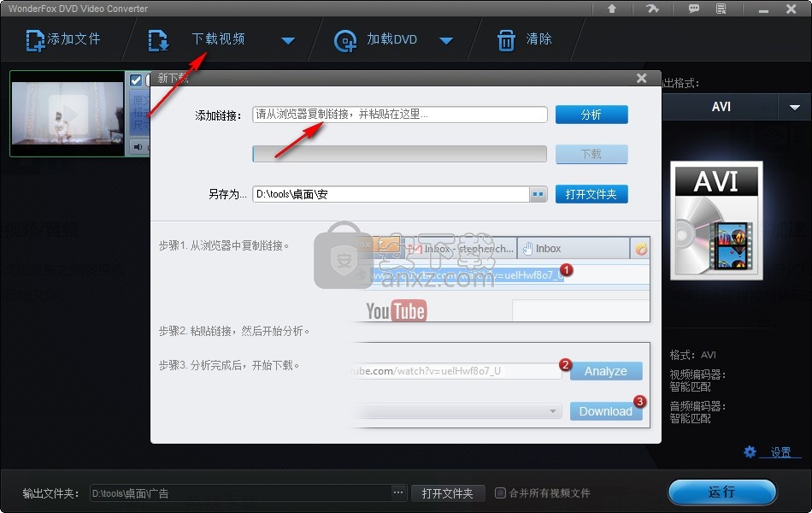The width and height of the screenshot is (812, 513).
Task: Click the 下载 (download) button in dialog
Action: click(x=591, y=154)
